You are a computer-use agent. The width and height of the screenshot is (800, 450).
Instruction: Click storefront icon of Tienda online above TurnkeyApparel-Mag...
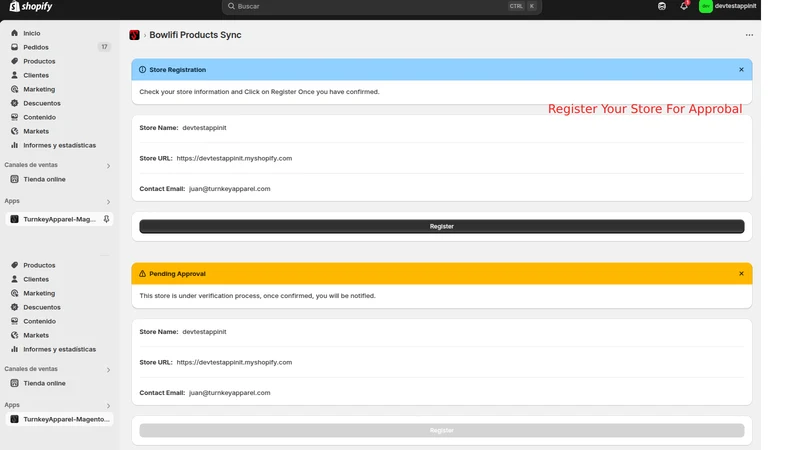(14, 179)
